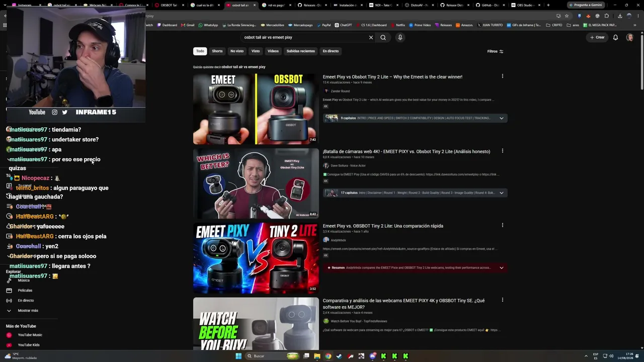Open options menu for Una comparación rápida video
This screenshot has height=362, width=644.
[502, 225]
